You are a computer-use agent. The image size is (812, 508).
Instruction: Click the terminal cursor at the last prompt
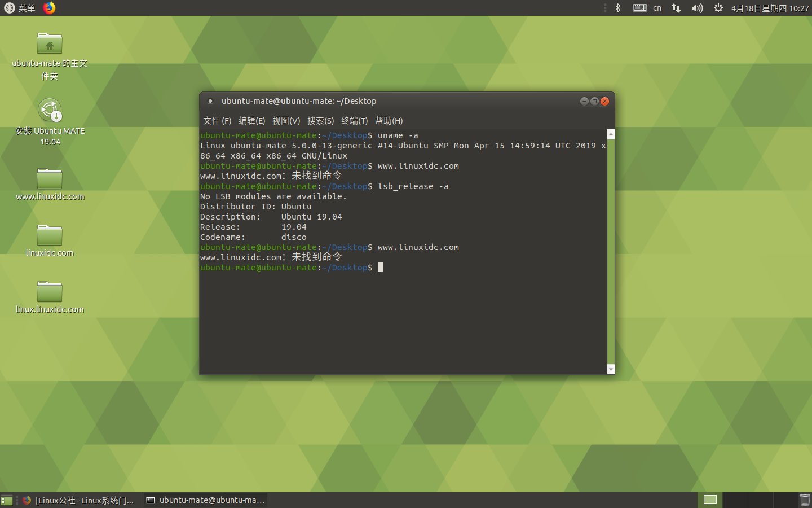pos(380,267)
